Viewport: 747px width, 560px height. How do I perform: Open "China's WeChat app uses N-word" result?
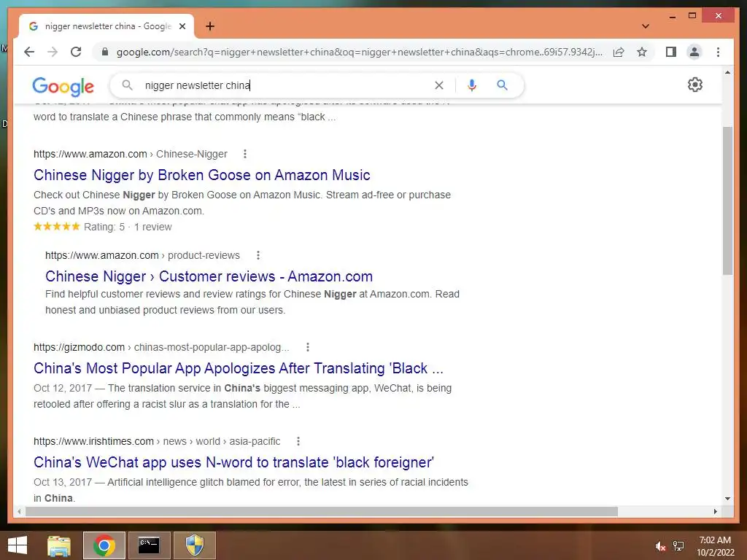pyautogui.click(x=233, y=462)
